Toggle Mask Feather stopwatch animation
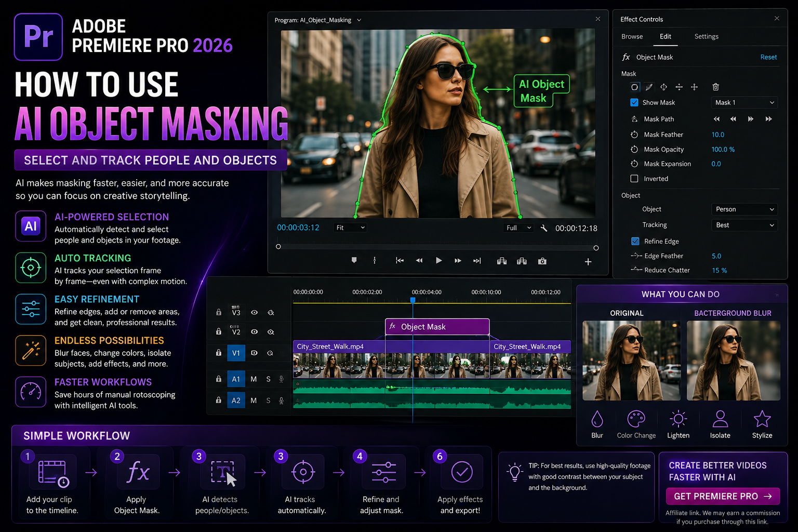This screenshot has height=532, width=798. point(634,135)
